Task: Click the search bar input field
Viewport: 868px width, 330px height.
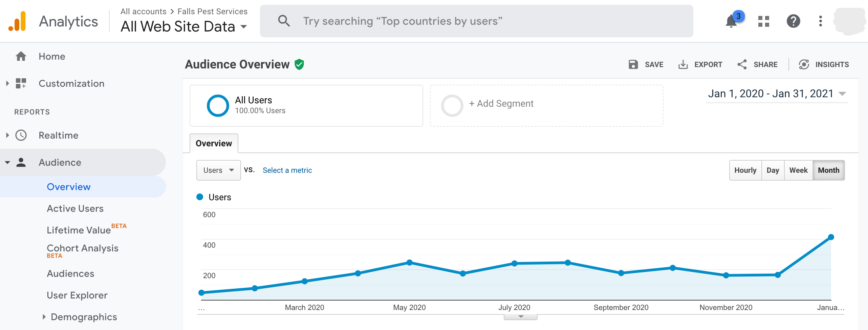Action: click(x=474, y=21)
